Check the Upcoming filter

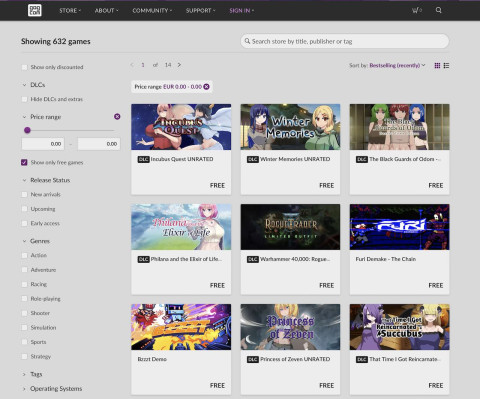pos(24,209)
